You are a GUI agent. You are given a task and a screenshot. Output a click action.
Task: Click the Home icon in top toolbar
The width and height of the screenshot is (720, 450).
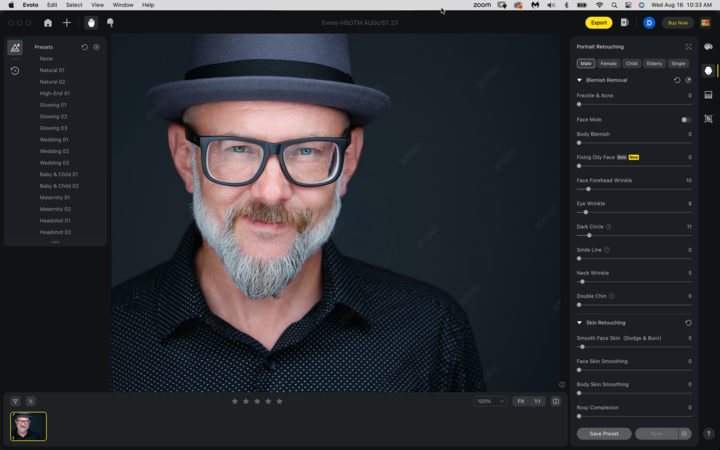[x=47, y=22]
